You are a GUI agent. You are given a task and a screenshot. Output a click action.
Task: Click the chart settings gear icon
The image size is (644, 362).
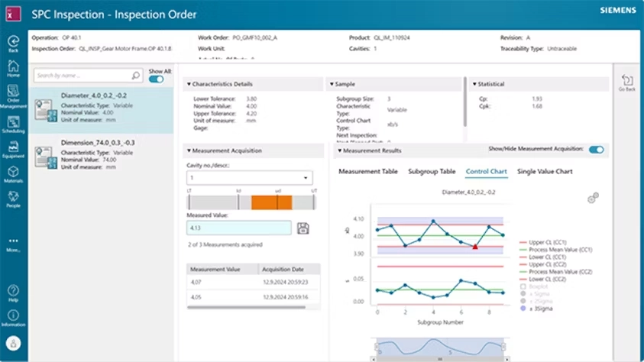[593, 199]
